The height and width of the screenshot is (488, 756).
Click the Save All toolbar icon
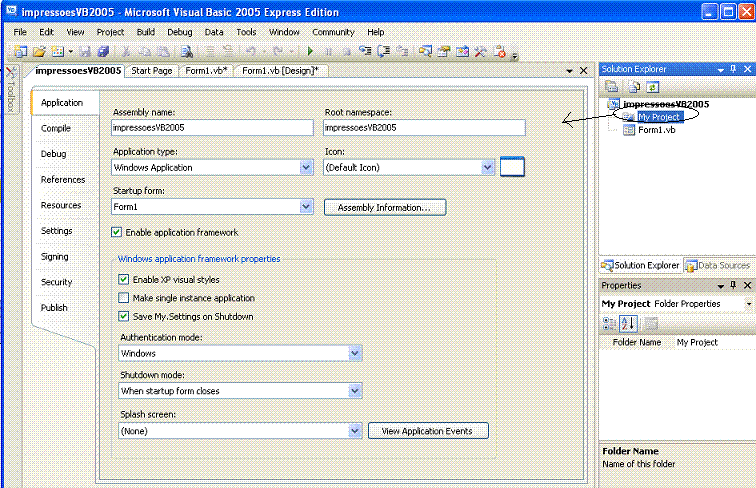103,52
